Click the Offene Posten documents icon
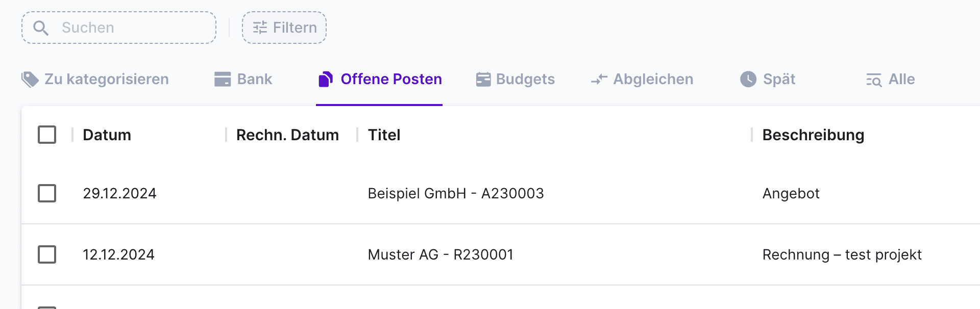 click(326, 80)
